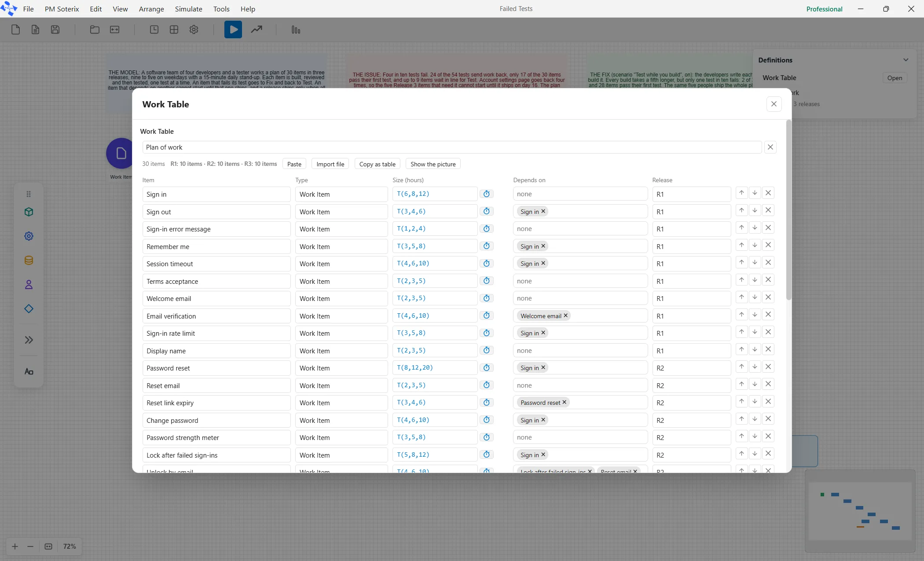The height and width of the screenshot is (561, 924).
Task: Open the bar chart results icon
Action: tap(296, 30)
